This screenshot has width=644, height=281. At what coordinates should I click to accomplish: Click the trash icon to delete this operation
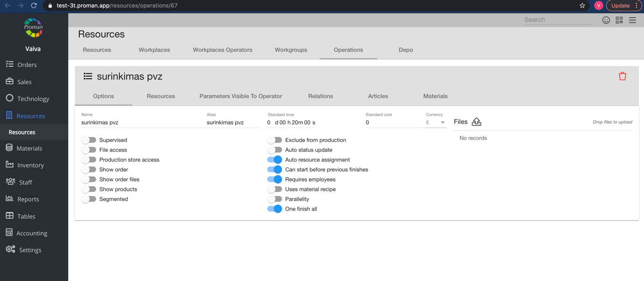click(x=623, y=76)
